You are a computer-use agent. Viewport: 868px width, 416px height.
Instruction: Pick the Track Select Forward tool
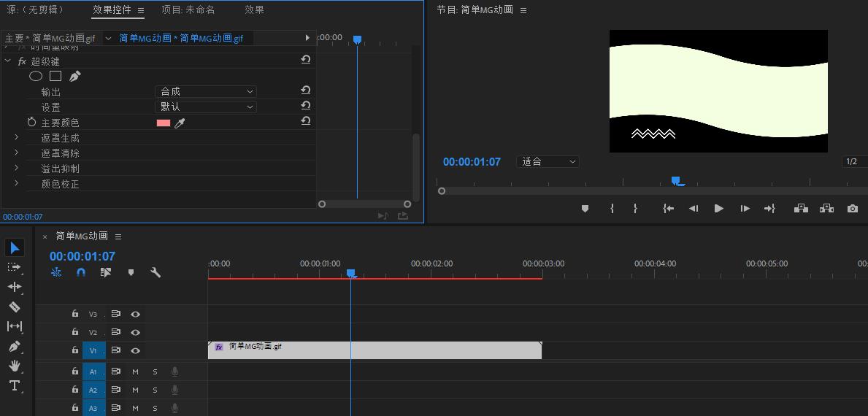pos(15,267)
